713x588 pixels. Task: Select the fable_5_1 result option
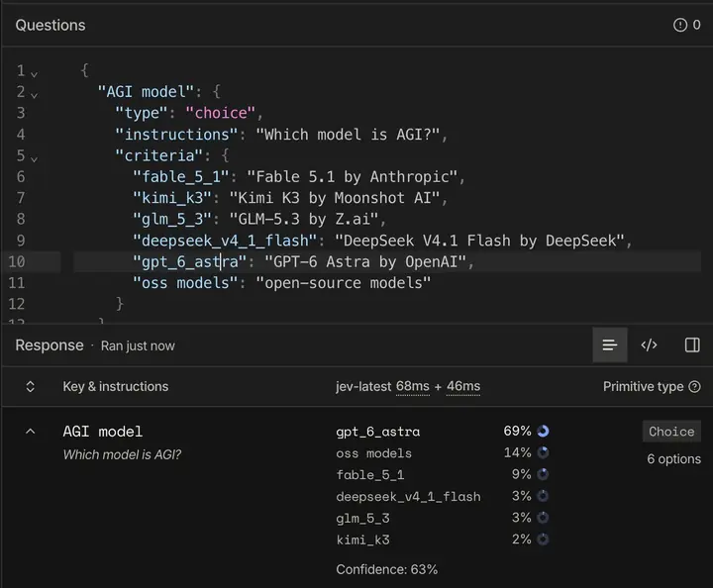click(x=370, y=475)
